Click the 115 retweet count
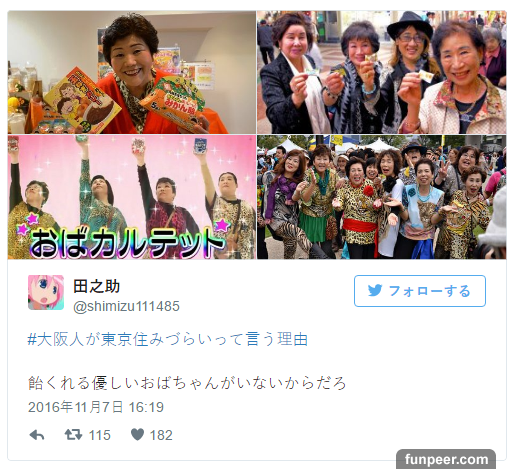 100,435
